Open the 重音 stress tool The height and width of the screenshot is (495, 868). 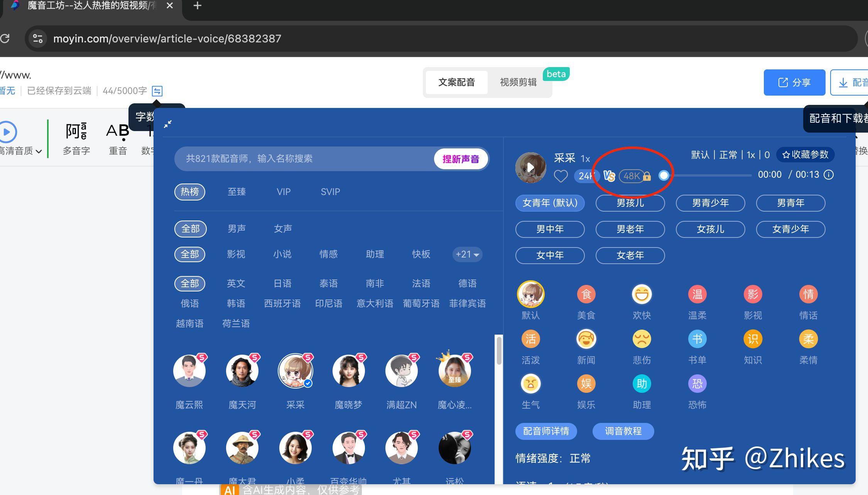[x=118, y=139]
